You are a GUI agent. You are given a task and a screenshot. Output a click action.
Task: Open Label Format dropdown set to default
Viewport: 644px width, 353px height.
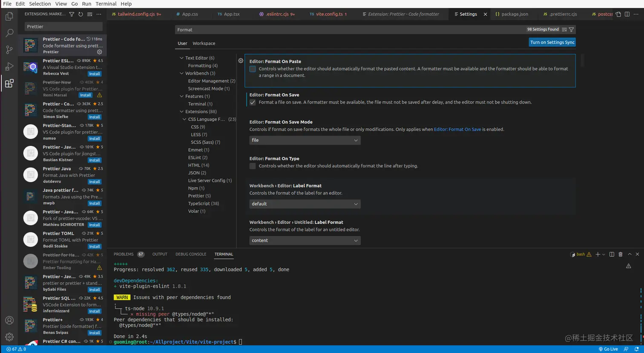click(x=305, y=204)
